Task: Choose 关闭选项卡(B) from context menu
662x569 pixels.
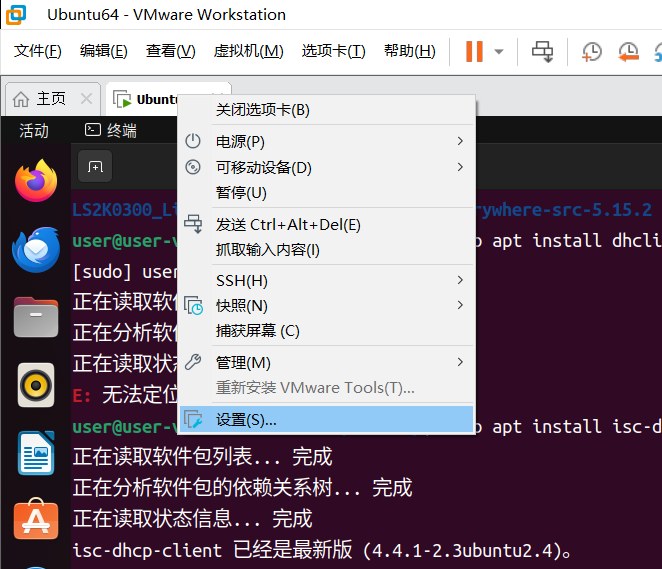Action: 326,110
